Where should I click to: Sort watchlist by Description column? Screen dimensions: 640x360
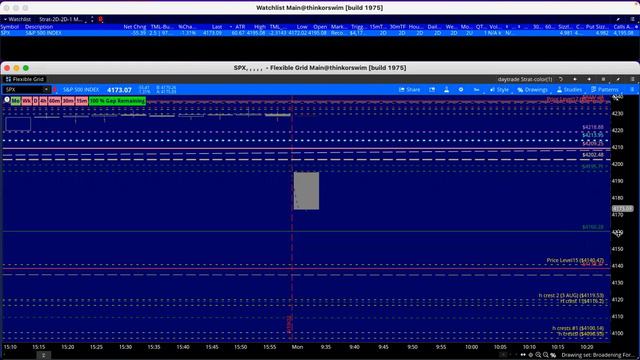pos(39,27)
